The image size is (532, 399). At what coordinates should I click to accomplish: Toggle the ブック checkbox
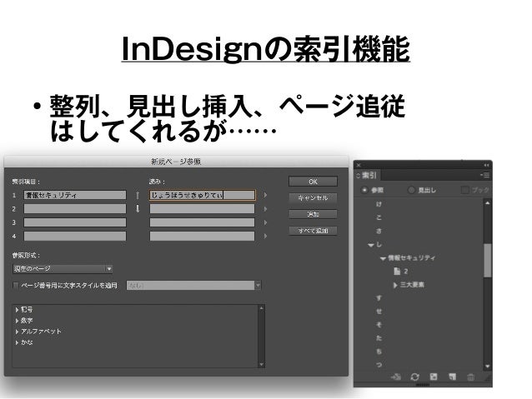point(464,190)
